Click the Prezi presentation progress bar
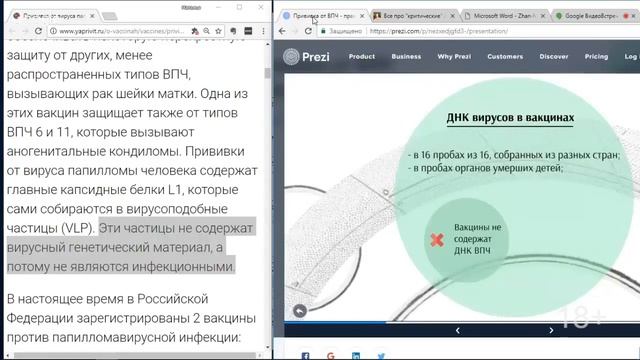The image size is (640, 360). 462,322
